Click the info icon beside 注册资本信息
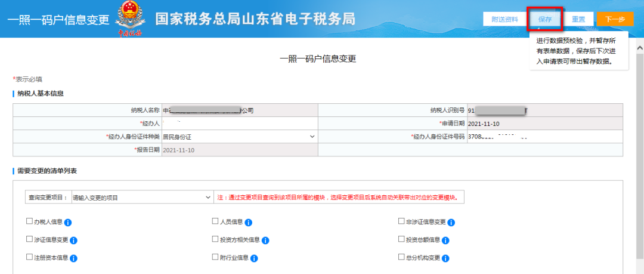 pyautogui.click(x=74, y=259)
